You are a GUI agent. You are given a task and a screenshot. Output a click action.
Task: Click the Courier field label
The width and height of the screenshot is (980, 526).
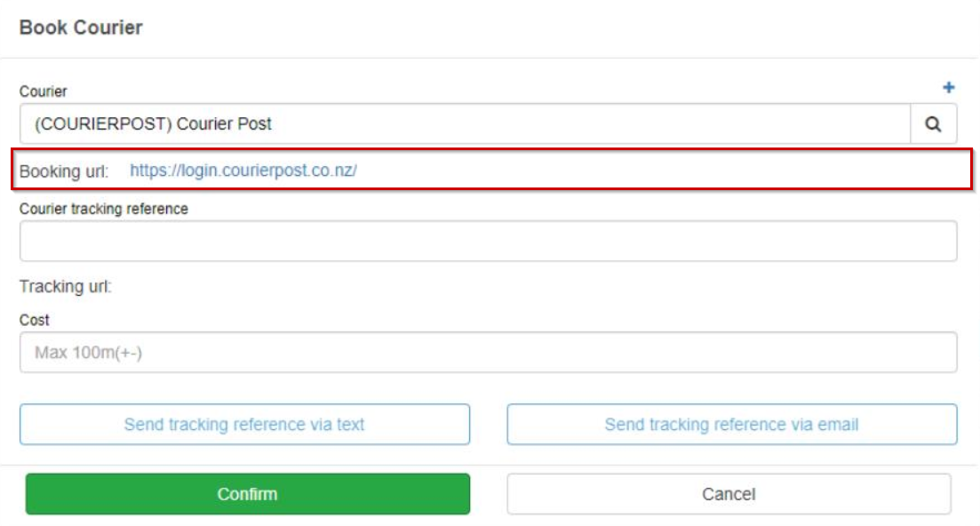44,92
